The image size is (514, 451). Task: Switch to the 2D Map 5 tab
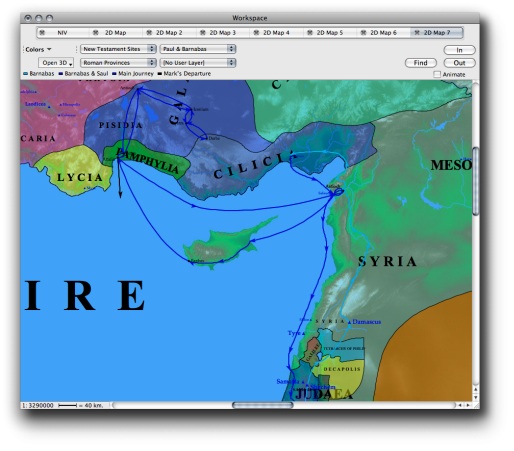tap(329, 33)
